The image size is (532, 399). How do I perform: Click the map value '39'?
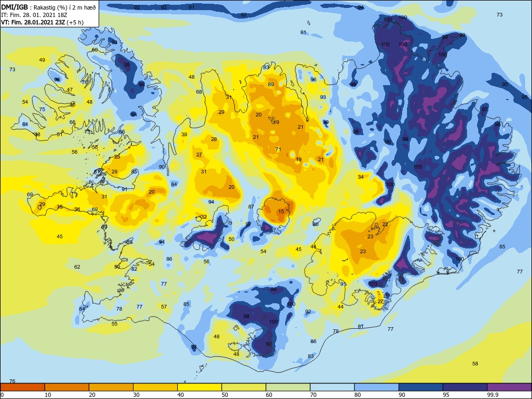[184, 135]
